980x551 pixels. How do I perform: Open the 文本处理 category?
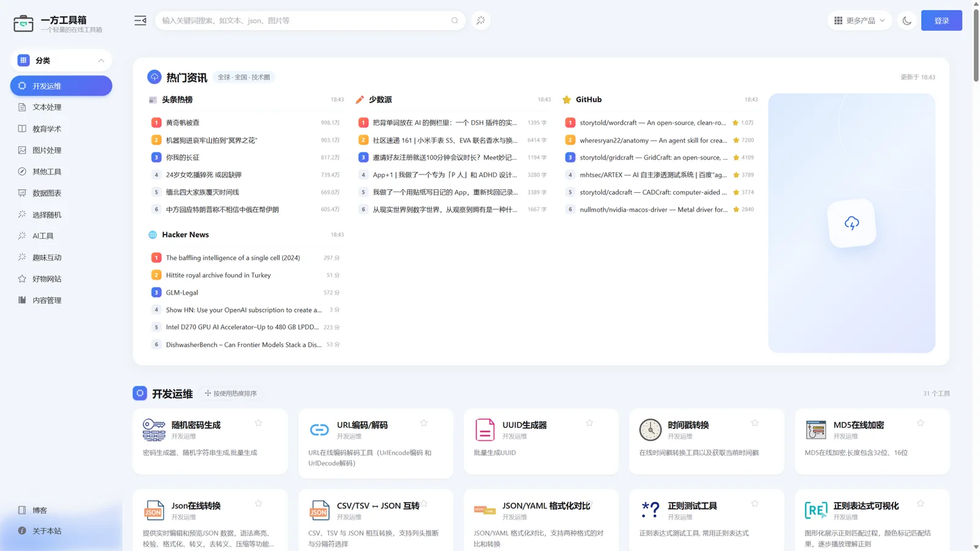point(61,107)
